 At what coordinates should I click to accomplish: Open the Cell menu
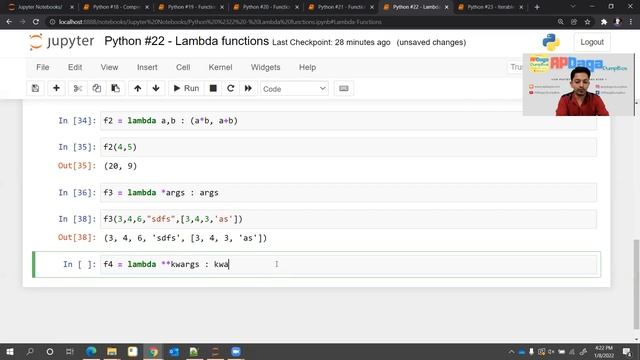point(183,67)
